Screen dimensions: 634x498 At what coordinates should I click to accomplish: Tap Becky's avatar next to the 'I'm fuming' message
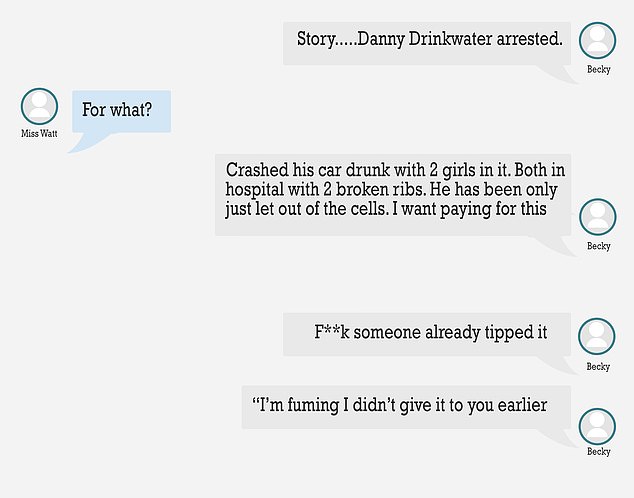coord(597,426)
